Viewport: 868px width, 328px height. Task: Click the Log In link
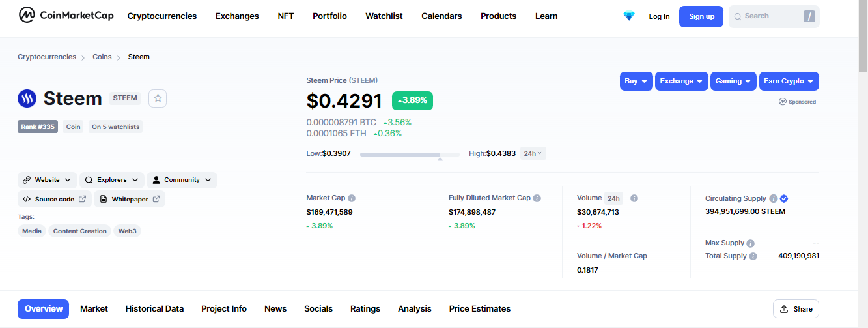click(659, 16)
